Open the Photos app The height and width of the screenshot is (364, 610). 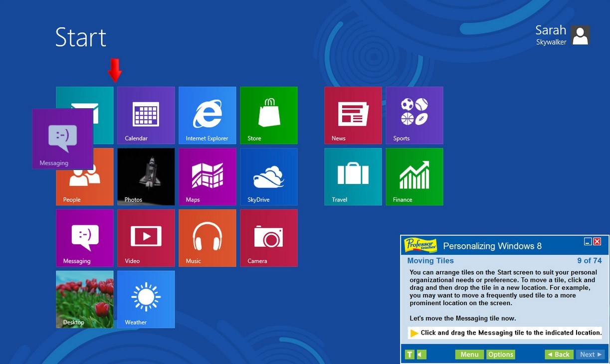click(x=146, y=177)
